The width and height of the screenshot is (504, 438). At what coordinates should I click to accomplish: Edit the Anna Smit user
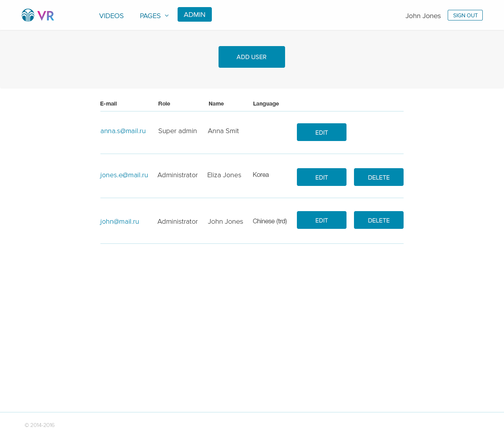pyautogui.click(x=321, y=132)
